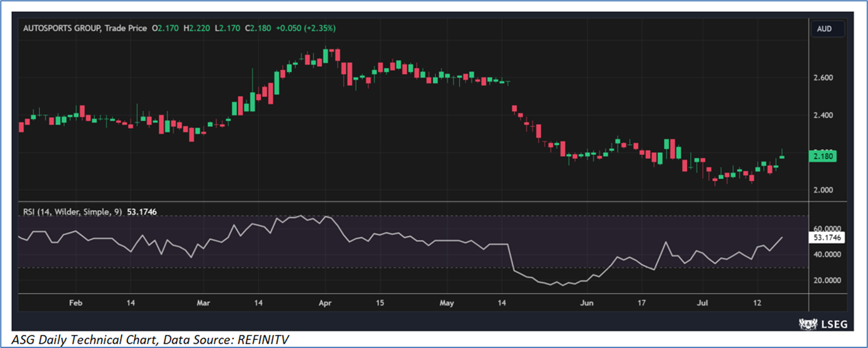The height and width of the screenshot is (348, 868).
Task: Click the 2.000 price axis label
Action: [824, 190]
